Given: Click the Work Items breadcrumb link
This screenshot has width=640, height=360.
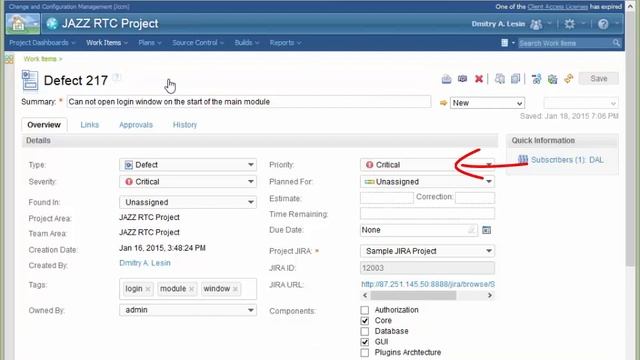Looking at the screenshot, I should [x=40, y=59].
